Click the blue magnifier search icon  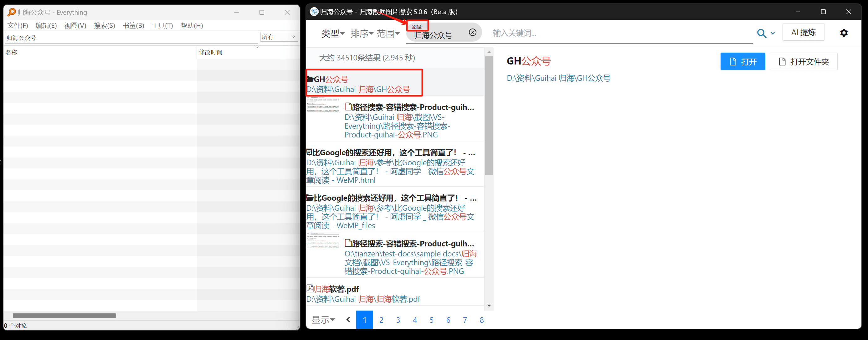(761, 33)
